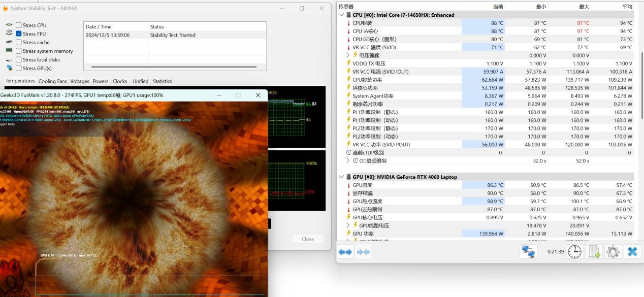Image resolution: width=644 pixels, height=297 pixels.
Task: Click the AIDA64 flame icon in title bar
Action: coord(5,8)
